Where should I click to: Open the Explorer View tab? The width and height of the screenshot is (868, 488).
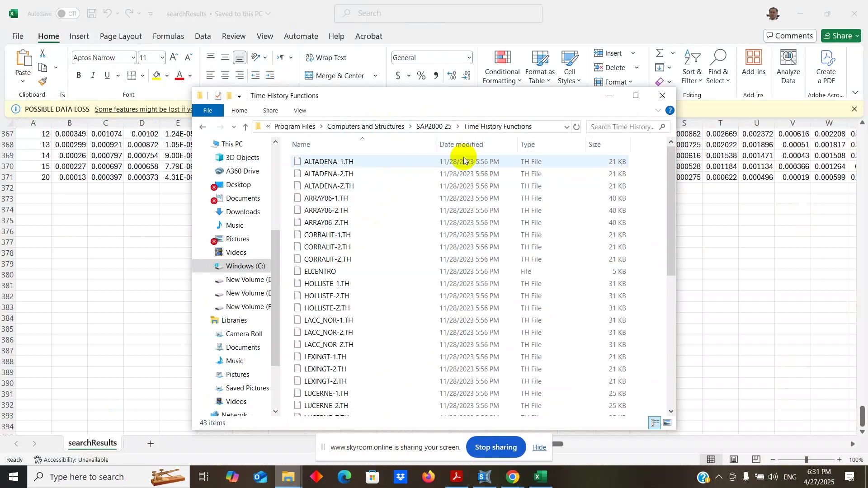300,111
